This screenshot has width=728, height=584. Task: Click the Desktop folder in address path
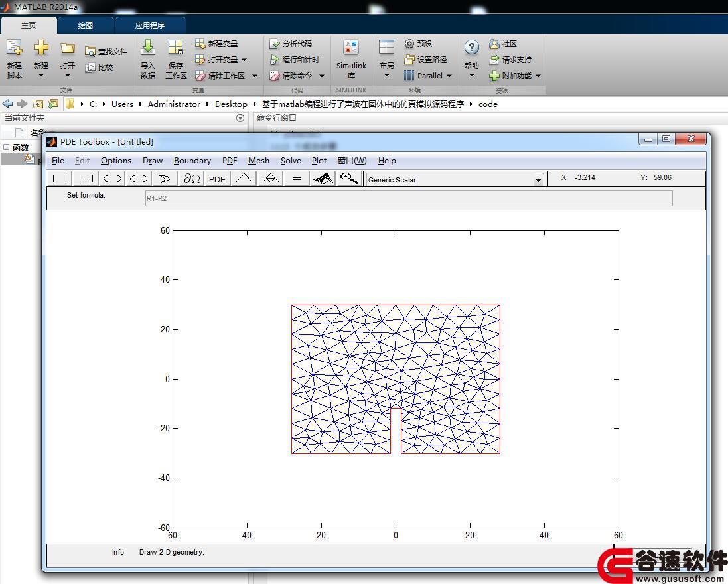coord(231,104)
